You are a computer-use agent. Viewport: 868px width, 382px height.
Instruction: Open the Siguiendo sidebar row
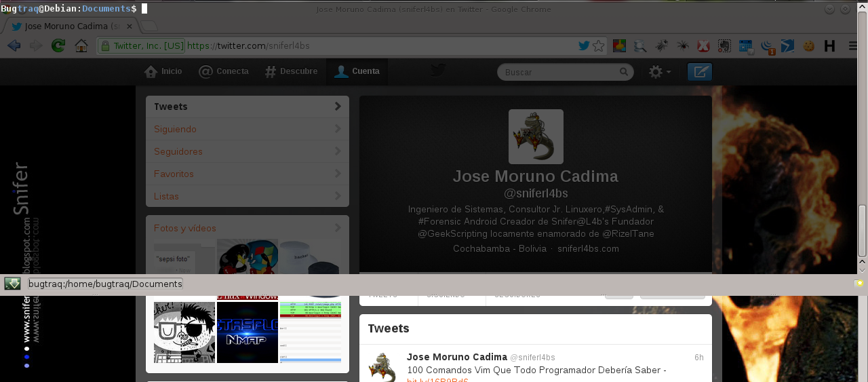pos(248,129)
